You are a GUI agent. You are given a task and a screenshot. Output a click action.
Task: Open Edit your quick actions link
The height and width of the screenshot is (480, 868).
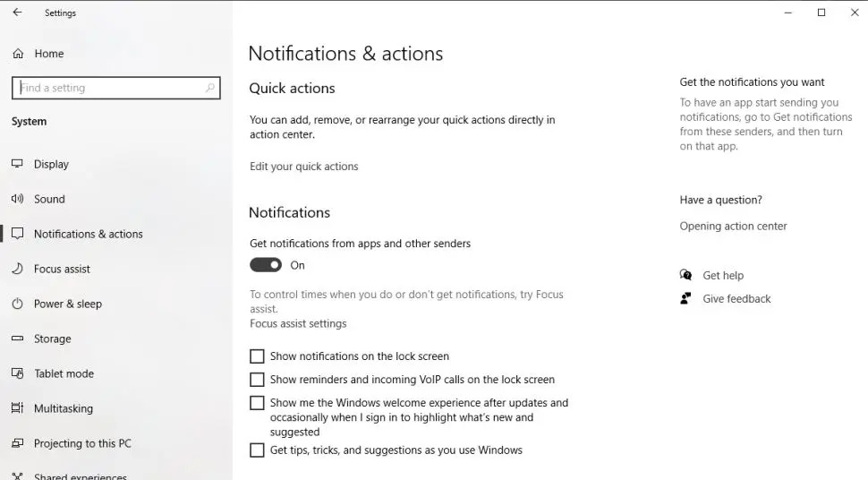tap(303, 167)
